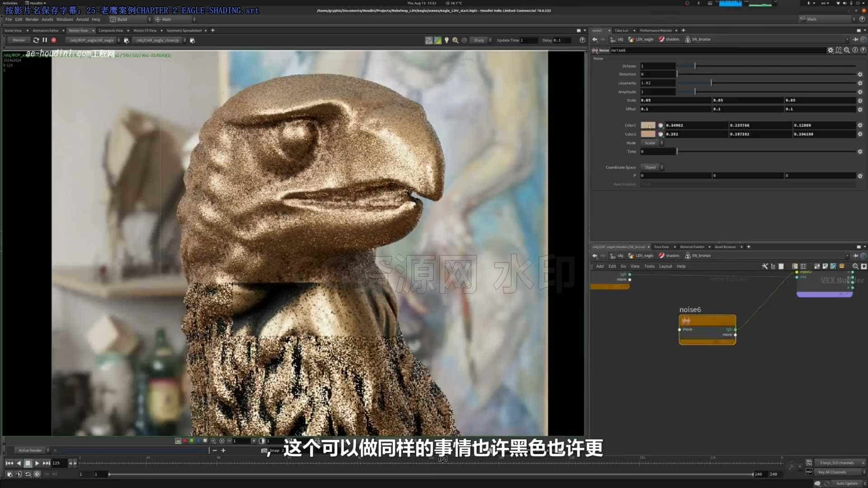Open parameter pane search magnifier icon

pyautogui.click(x=847, y=50)
